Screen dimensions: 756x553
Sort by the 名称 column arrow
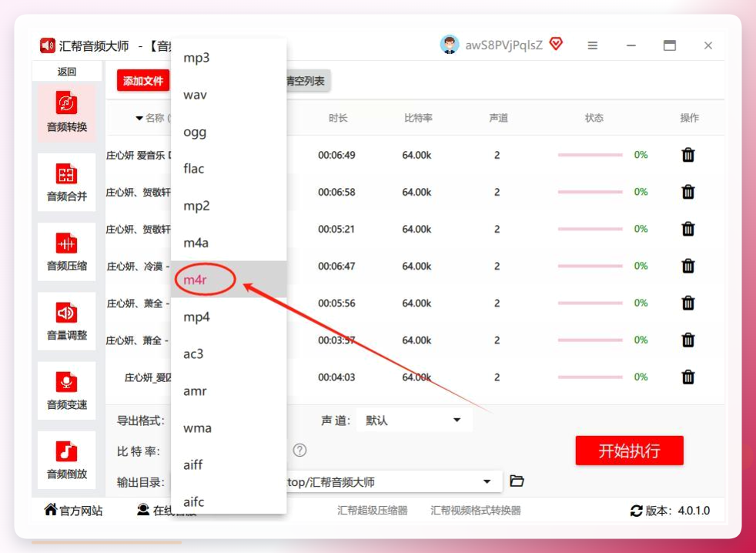click(139, 118)
